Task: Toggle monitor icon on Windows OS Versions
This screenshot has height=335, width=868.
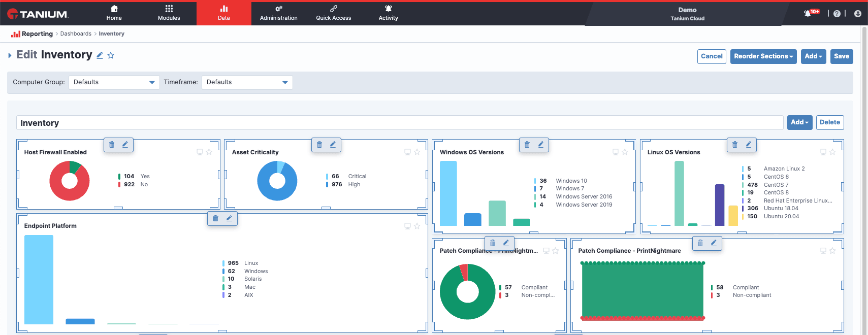Action: (616, 152)
